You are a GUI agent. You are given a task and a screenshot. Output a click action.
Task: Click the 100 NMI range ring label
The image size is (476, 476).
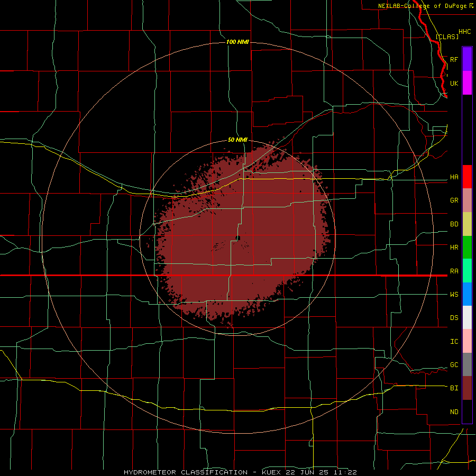click(x=237, y=42)
